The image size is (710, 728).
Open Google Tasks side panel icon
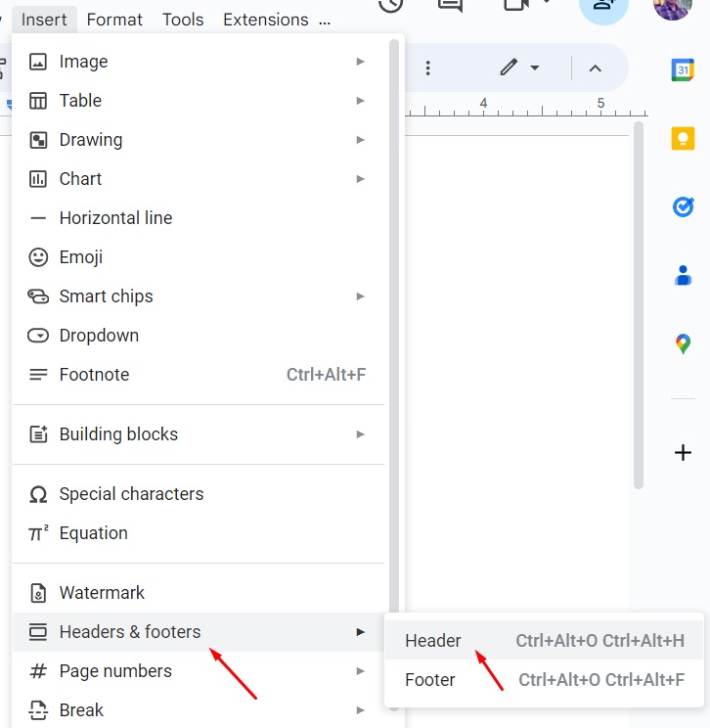click(683, 206)
